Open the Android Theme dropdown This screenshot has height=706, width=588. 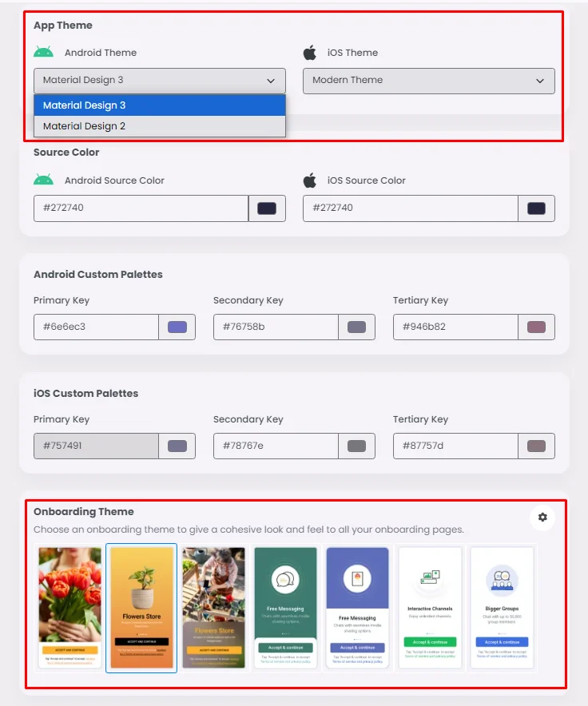point(160,81)
